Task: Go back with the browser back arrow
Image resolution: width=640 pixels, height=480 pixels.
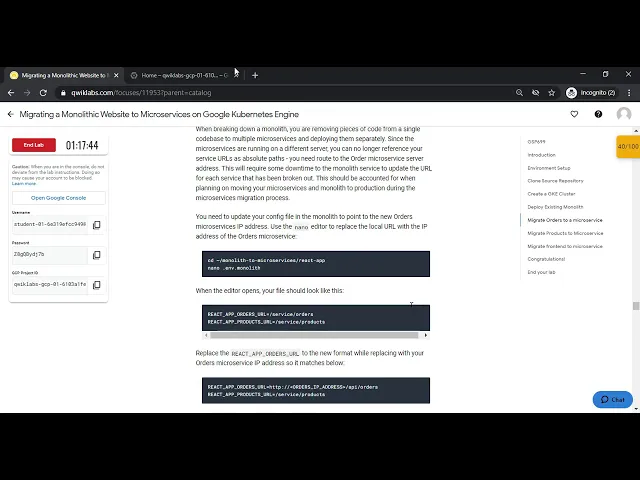Action: 11,93
